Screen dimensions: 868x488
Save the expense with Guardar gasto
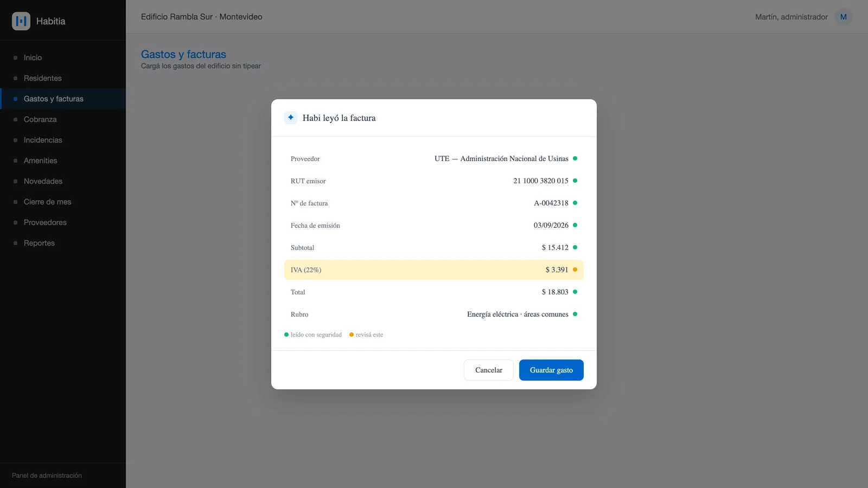click(x=551, y=370)
